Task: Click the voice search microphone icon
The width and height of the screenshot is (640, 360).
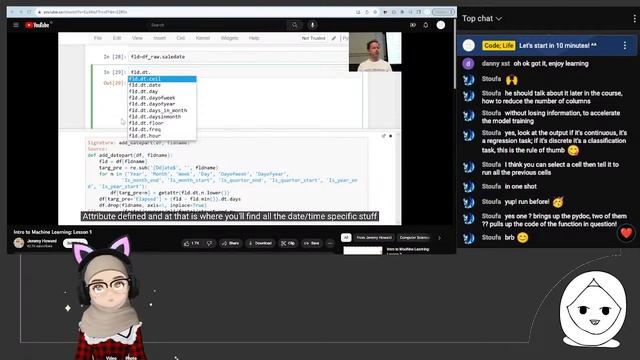Action: tap(312, 25)
